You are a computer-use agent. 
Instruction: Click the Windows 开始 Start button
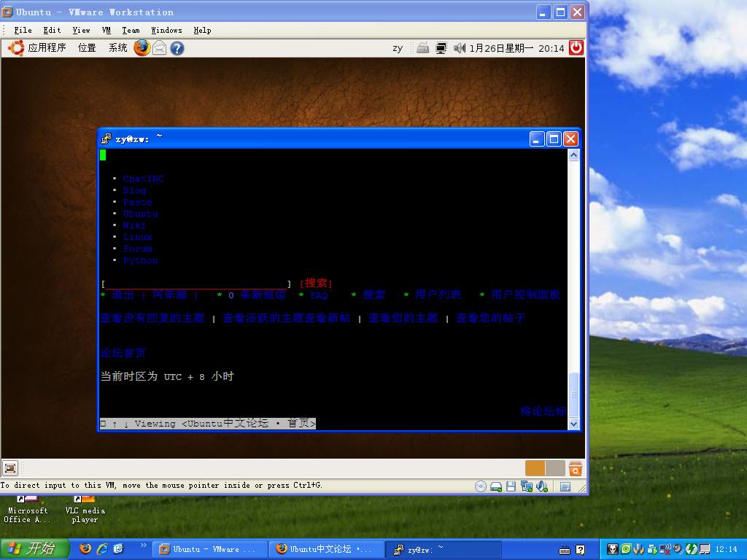point(34,548)
